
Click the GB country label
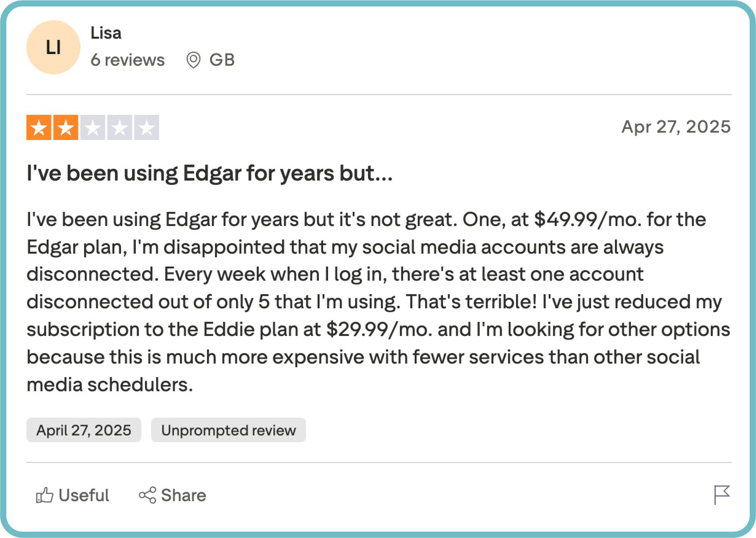pos(222,60)
